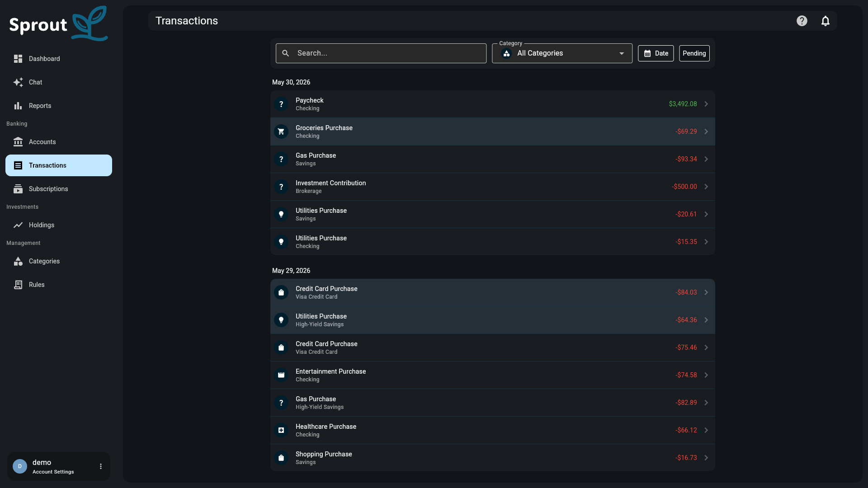868x488 pixels.
Task: Click the bag icon for -$84.03 credit card purchase
Action: tap(281, 292)
